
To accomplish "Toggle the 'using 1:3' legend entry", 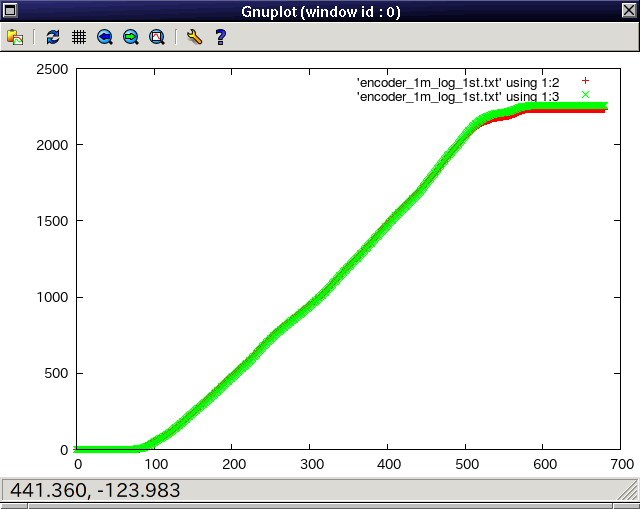I will coord(458,97).
